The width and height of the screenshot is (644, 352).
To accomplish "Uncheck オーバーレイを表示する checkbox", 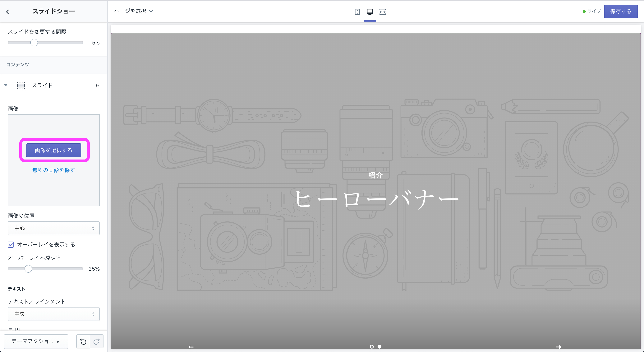I will click(x=11, y=244).
